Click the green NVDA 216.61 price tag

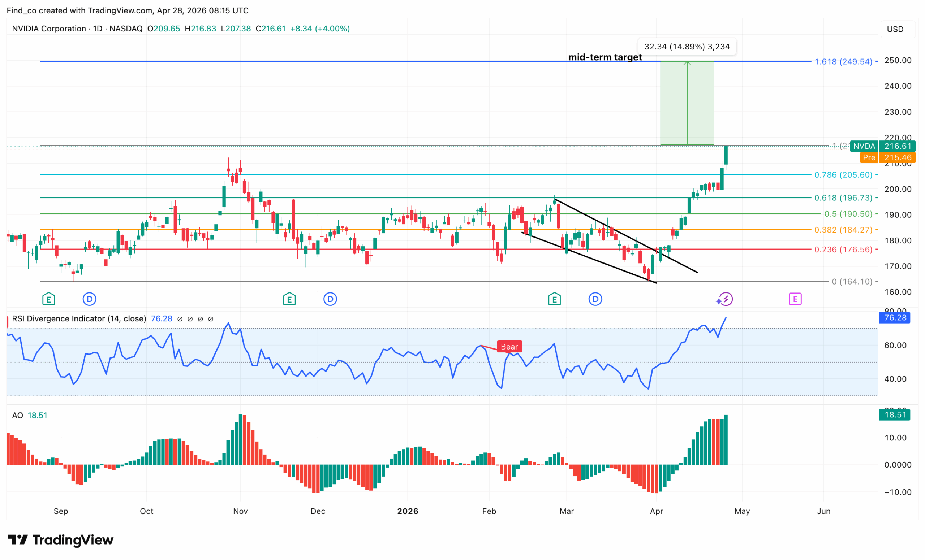tap(883, 146)
